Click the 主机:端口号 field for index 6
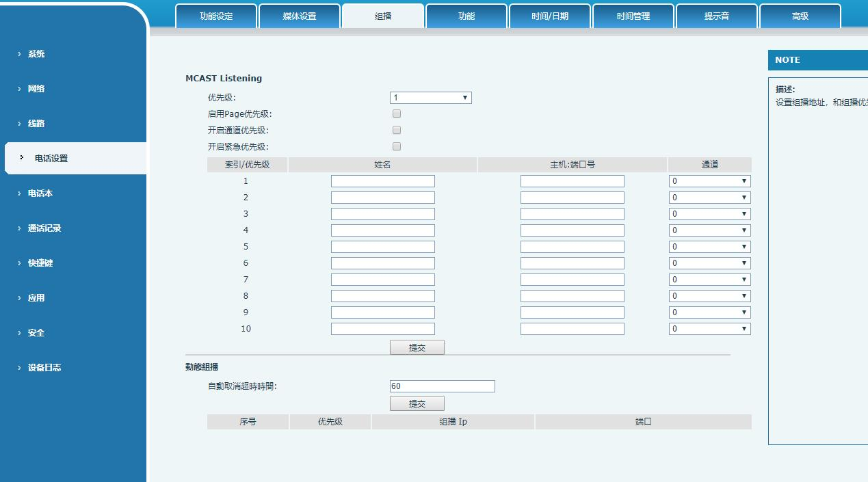This screenshot has width=868, height=482. (x=573, y=263)
